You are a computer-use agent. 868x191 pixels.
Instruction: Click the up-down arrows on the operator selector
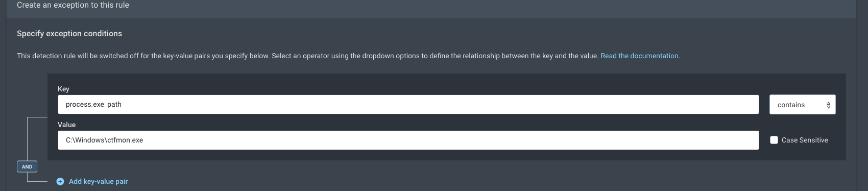[x=828, y=105]
